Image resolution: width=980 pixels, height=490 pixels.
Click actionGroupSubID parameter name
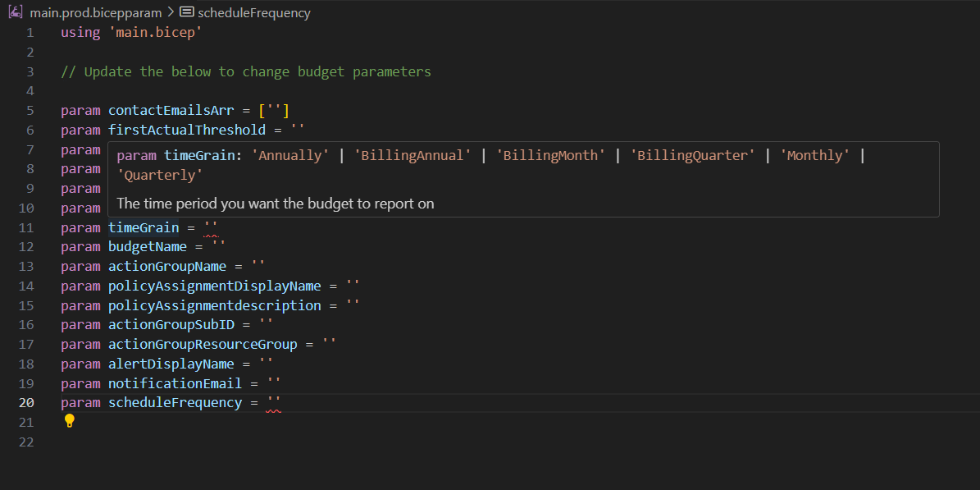[171, 325]
